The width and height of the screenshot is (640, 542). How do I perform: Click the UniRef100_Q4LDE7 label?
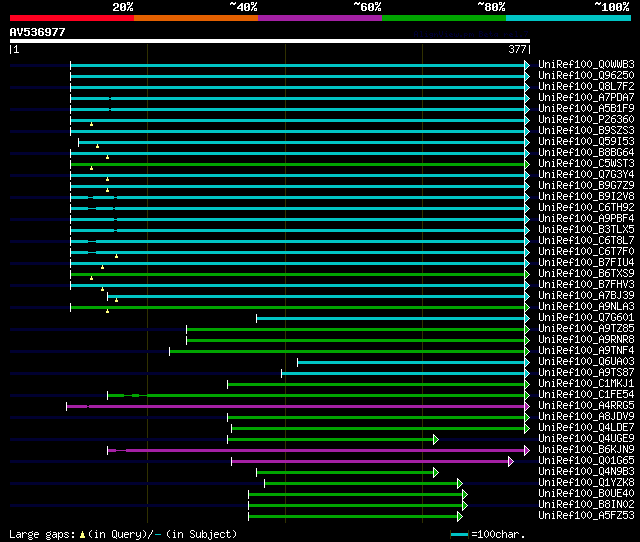[x=586, y=428]
